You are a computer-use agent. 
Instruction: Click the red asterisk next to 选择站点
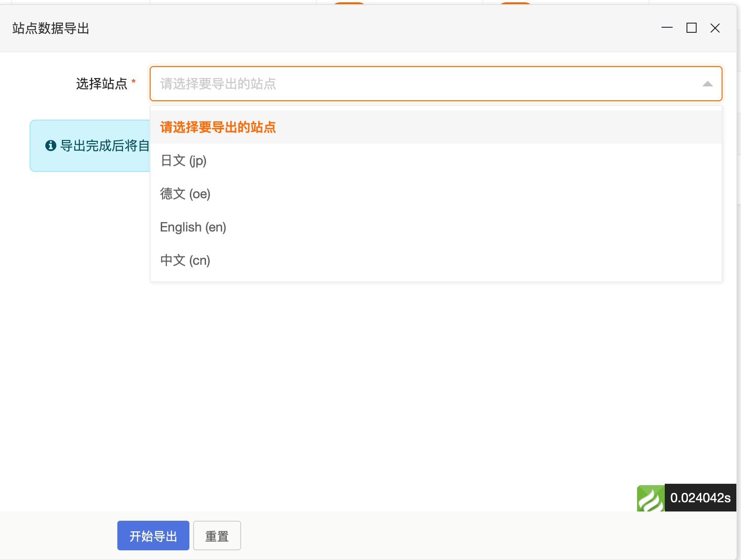pos(134,81)
